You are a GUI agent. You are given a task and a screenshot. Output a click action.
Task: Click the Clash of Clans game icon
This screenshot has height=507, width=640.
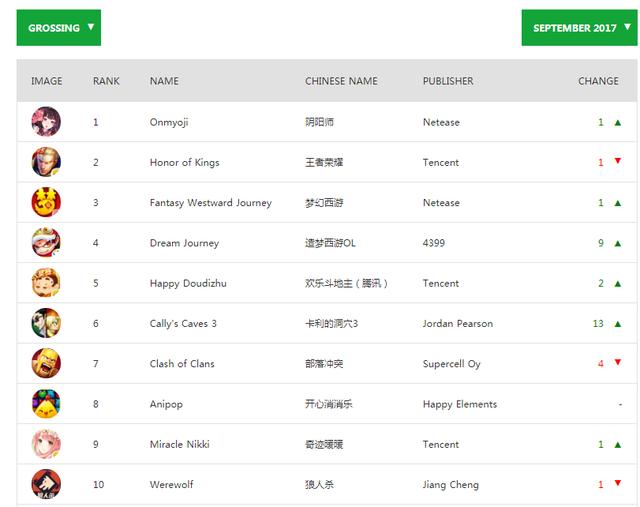(x=46, y=363)
